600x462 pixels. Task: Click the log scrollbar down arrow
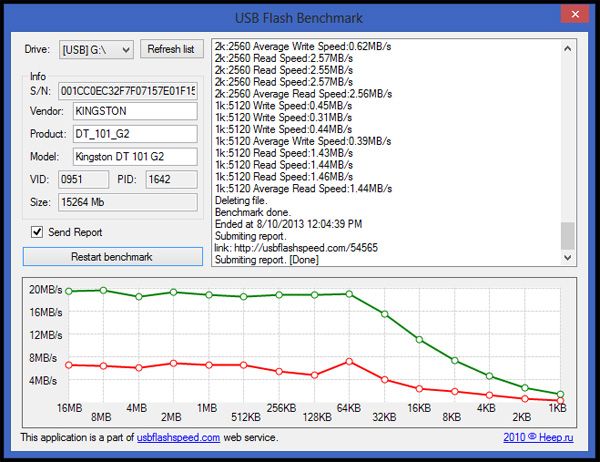coord(568,259)
